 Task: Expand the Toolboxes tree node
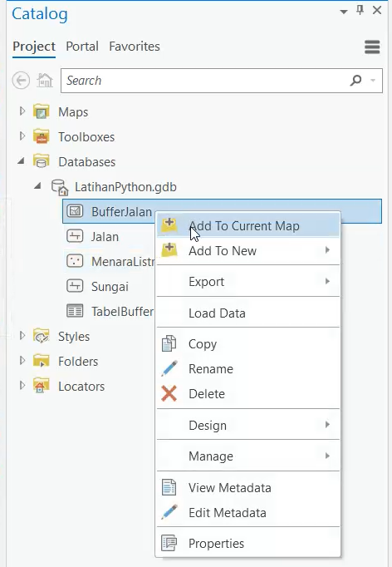22,136
